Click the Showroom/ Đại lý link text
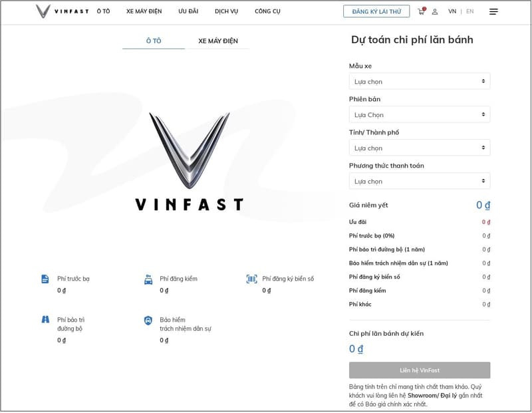Screen dimensions: 532x413 pos(432,396)
